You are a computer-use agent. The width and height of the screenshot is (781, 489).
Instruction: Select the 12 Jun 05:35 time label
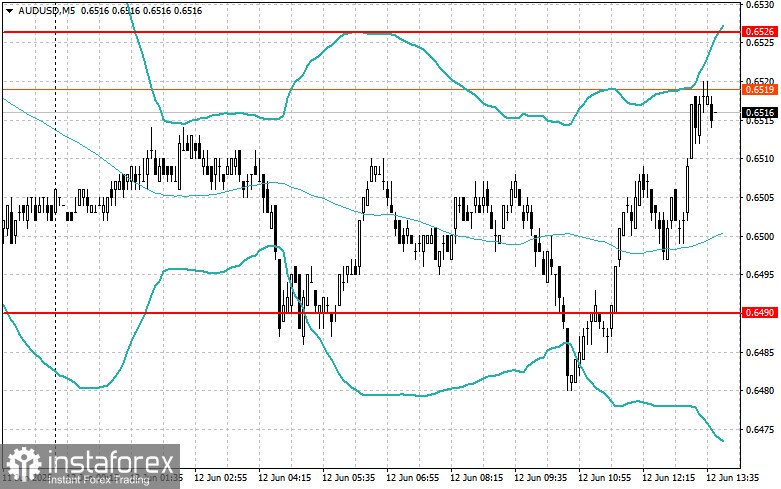[349, 478]
